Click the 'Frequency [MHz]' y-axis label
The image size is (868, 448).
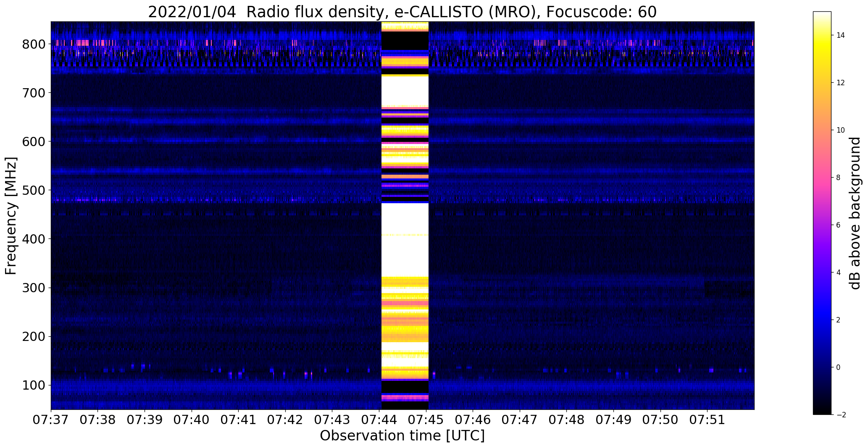(x=11, y=216)
